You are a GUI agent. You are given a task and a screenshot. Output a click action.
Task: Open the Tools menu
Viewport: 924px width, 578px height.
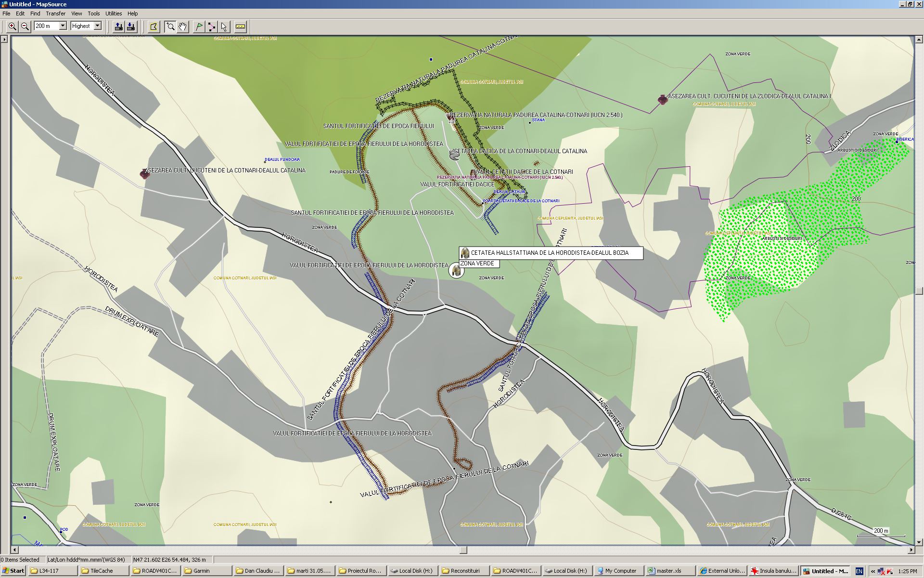[94, 13]
